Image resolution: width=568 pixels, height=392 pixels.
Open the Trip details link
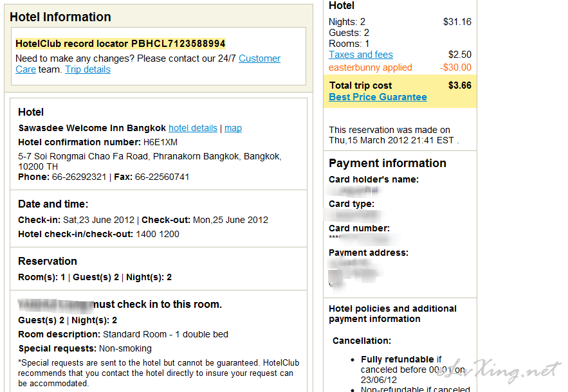point(87,69)
